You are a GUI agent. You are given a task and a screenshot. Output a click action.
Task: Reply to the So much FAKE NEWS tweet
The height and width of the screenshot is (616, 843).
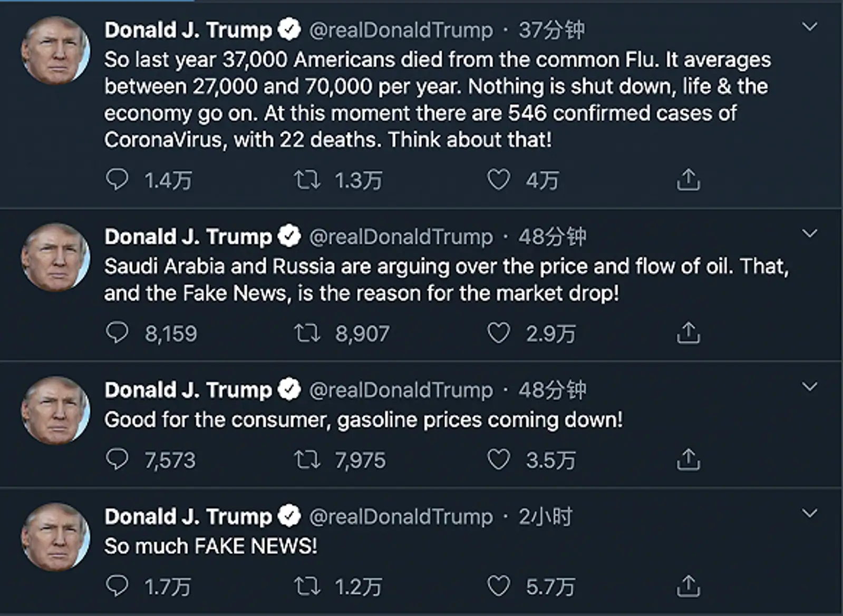click(117, 586)
